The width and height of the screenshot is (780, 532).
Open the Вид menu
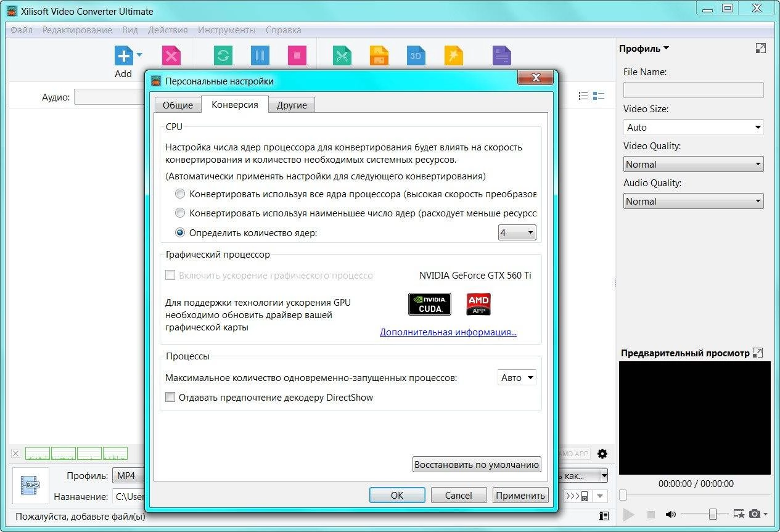pyautogui.click(x=130, y=30)
